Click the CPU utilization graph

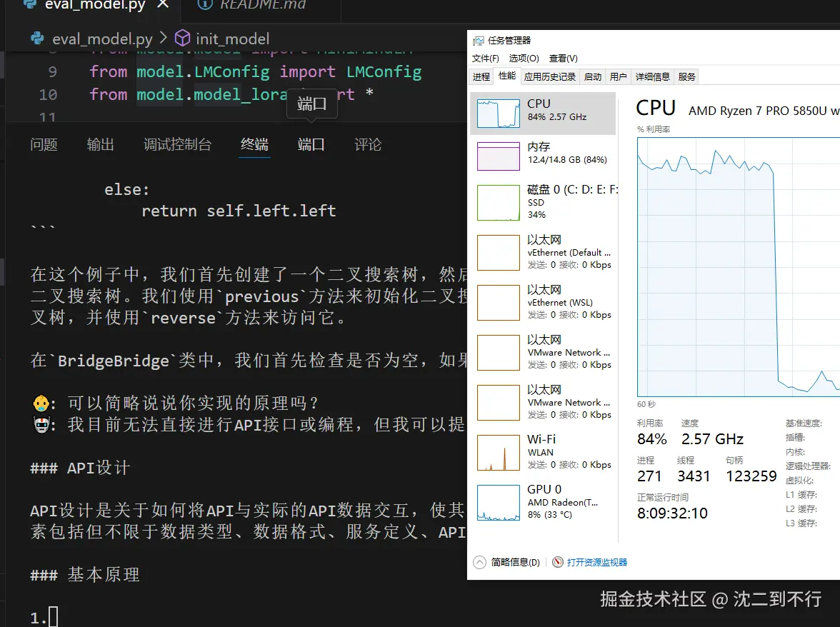739,267
